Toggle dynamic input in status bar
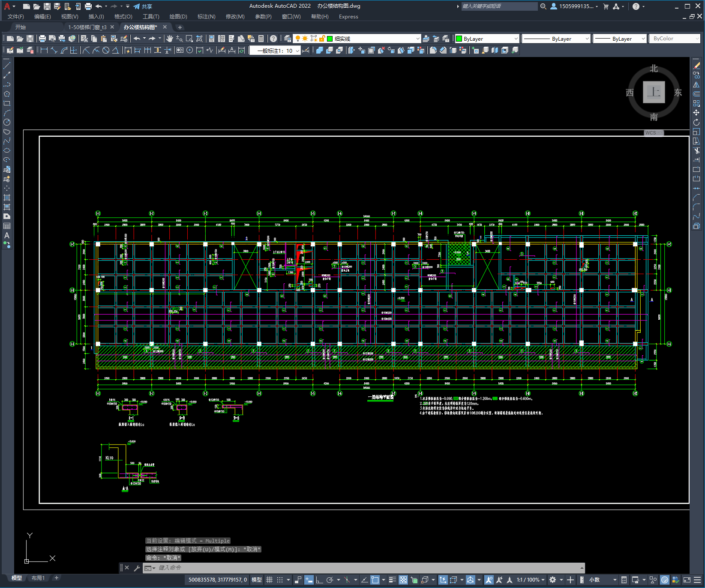The width and height of the screenshot is (705, 588). 309,580
